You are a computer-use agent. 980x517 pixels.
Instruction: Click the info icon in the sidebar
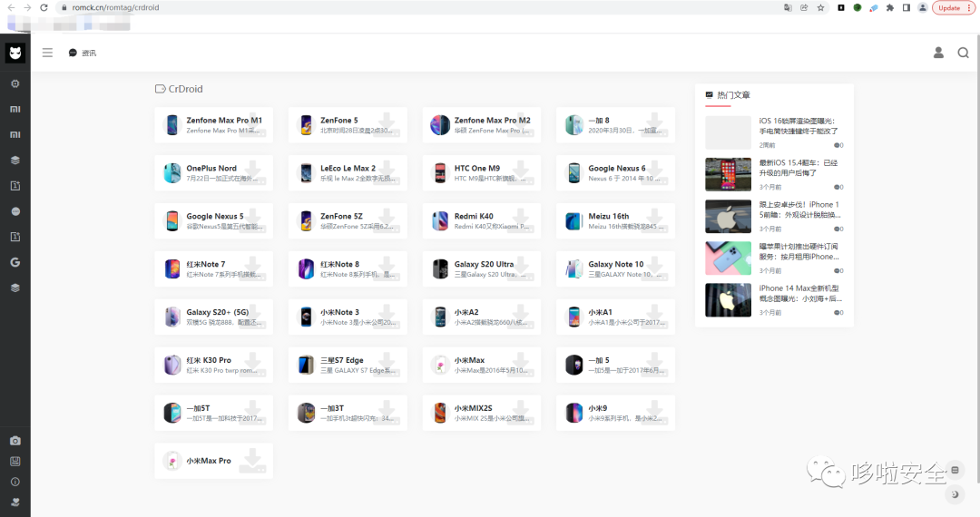click(15, 482)
